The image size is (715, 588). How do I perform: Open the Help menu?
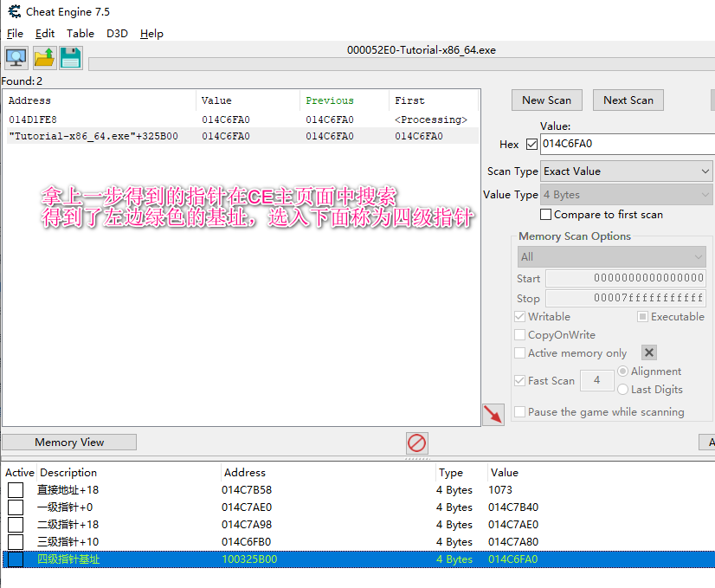pyautogui.click(x=151, y=34)
